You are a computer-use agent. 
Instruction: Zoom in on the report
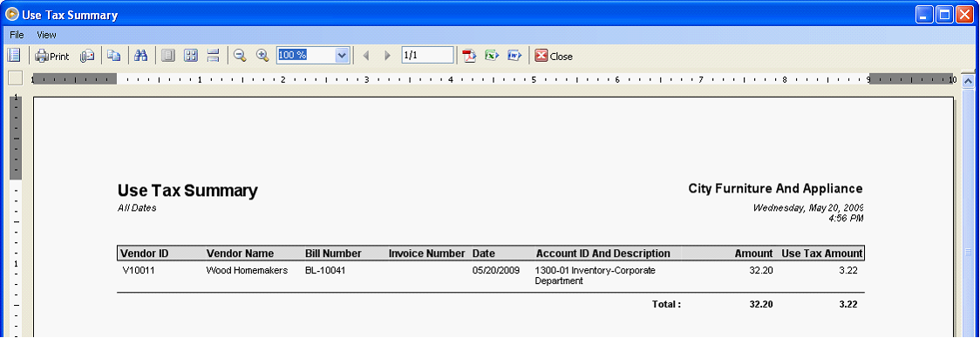tap(262, 56)
